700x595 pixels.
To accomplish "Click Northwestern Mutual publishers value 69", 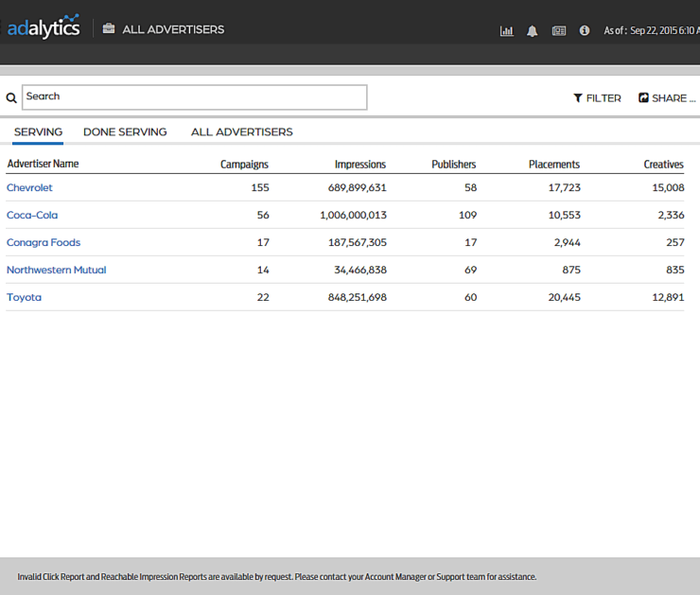I will 470,270.
